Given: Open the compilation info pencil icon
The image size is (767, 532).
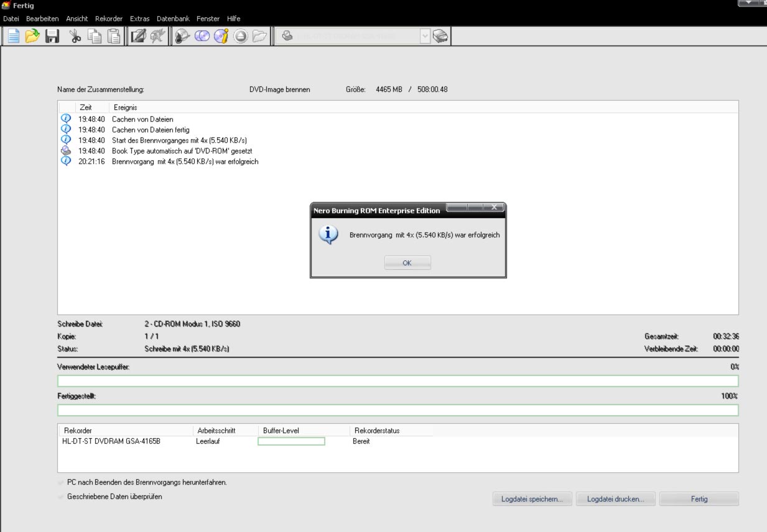Looking at the screenshot, I should (137, 36).
